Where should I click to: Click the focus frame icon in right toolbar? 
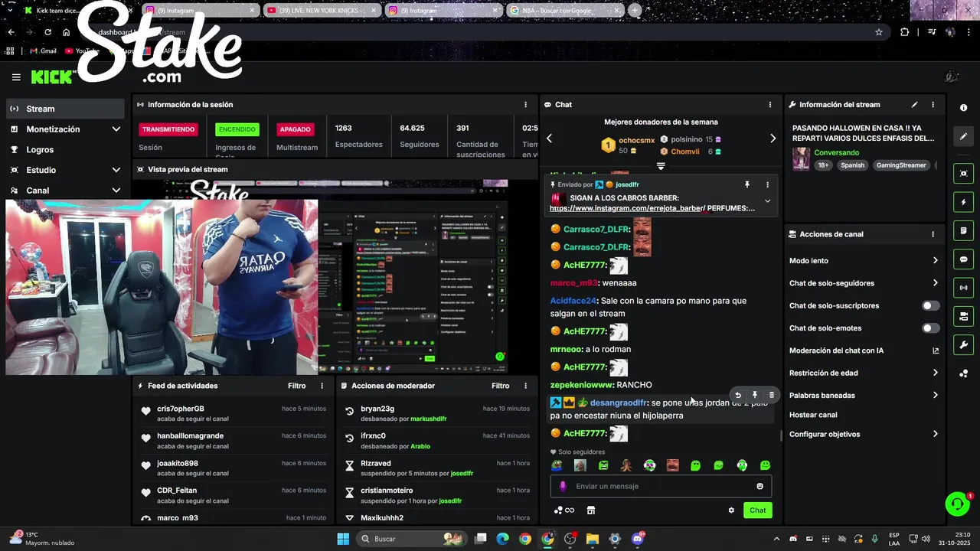point(963,174)
